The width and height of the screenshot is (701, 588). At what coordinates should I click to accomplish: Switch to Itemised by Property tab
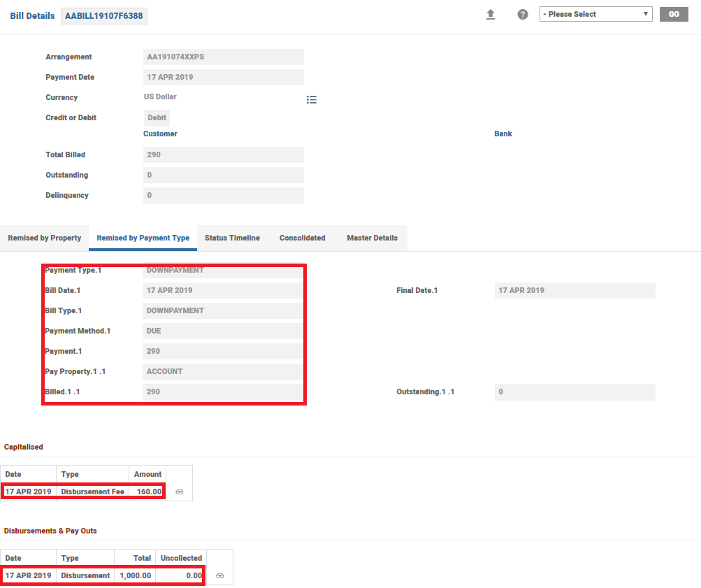(45, 238)
